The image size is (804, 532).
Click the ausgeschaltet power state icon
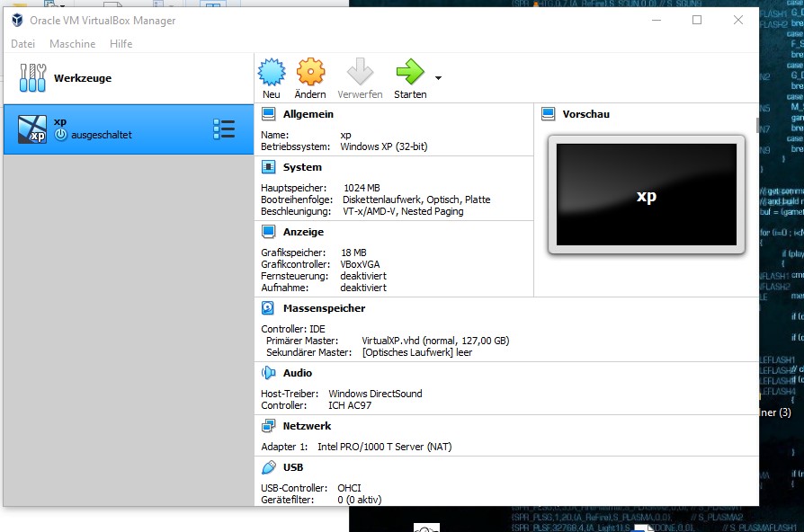(60, 135)
